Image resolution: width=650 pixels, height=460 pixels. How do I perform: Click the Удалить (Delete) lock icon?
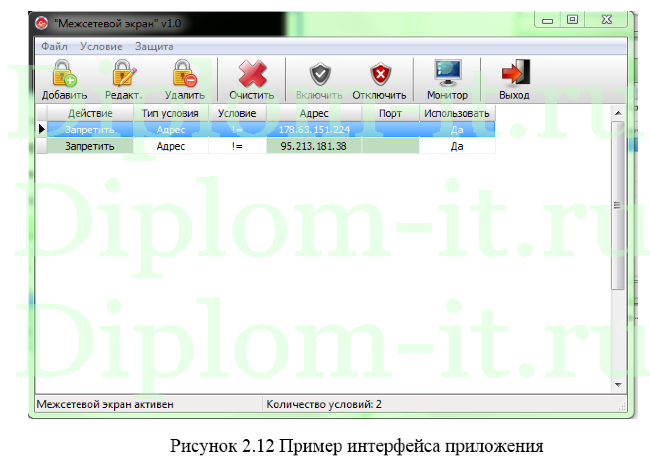click(x=183, y=75)
